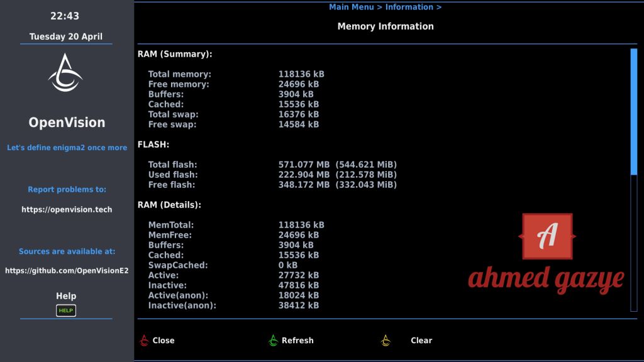Select the Used flash: label
The width and height of the screenshot is (644, 362).
(173, 175)
